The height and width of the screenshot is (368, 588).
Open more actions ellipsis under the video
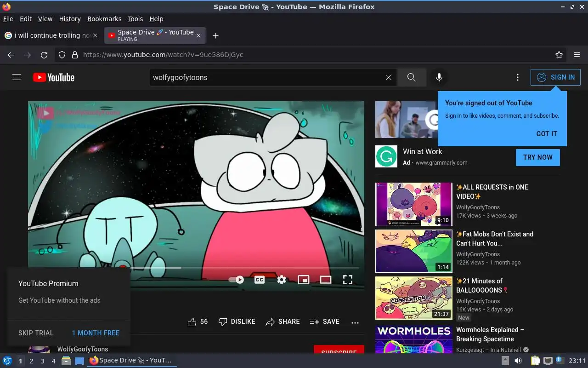(355, 322)
